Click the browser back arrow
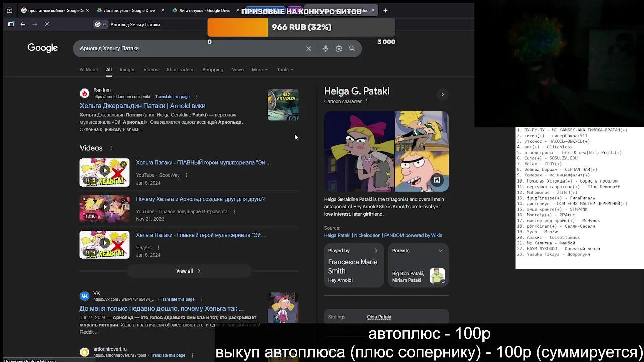Image resolution: width=644 pixels, height=362 pixels. click(x=23, y=24)
